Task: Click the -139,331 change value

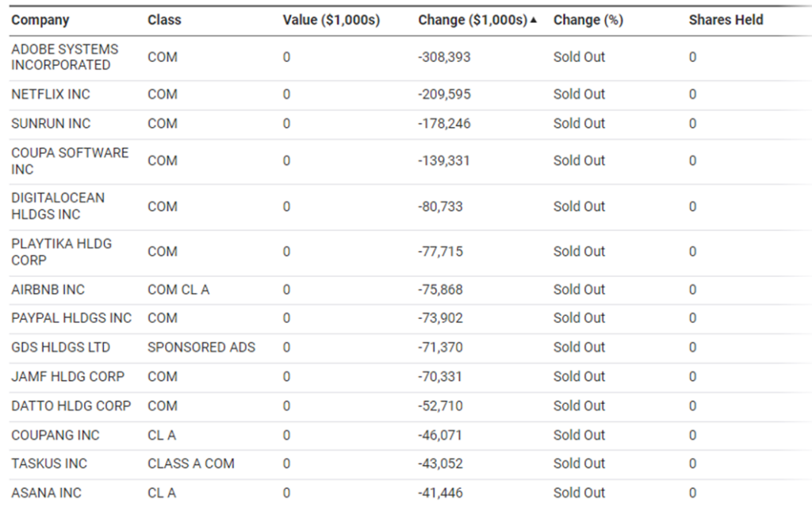Action: point(444,160)
